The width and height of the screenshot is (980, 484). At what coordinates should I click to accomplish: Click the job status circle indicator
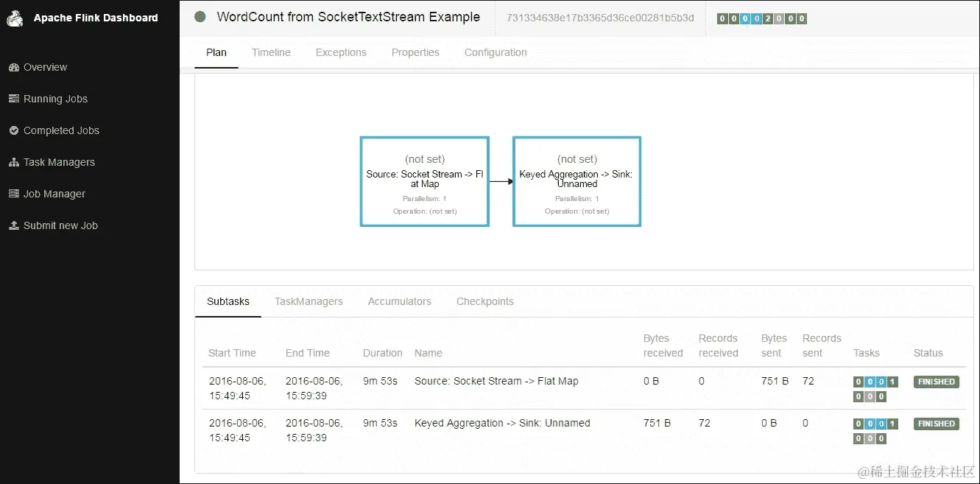click(x=200, y=17)
